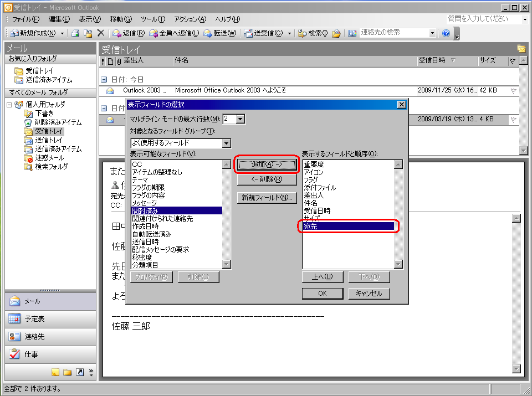Sort by サイズ column header
The width and height of the screenshot is (532, 396).
[x=493, y=61]
